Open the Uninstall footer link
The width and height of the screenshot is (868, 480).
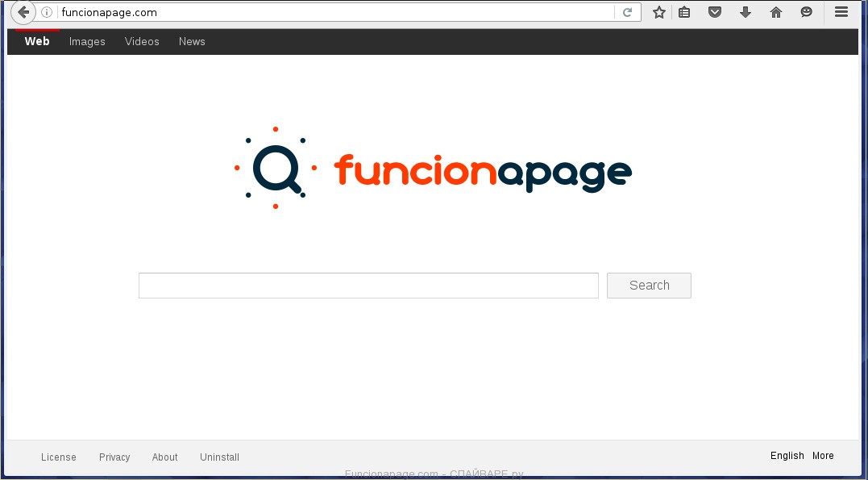pos(220,457)
